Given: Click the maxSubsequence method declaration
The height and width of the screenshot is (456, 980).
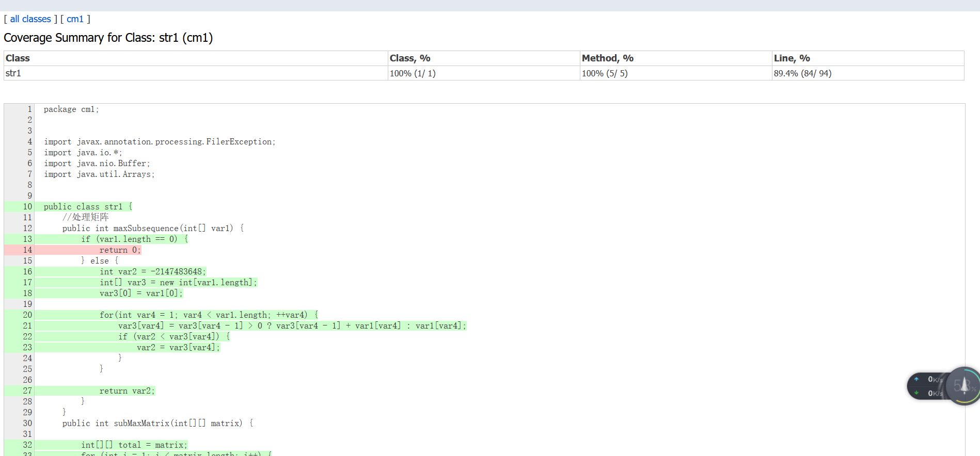Looking at the screenshot, I should pyautogui.click(x=153, y=229).
